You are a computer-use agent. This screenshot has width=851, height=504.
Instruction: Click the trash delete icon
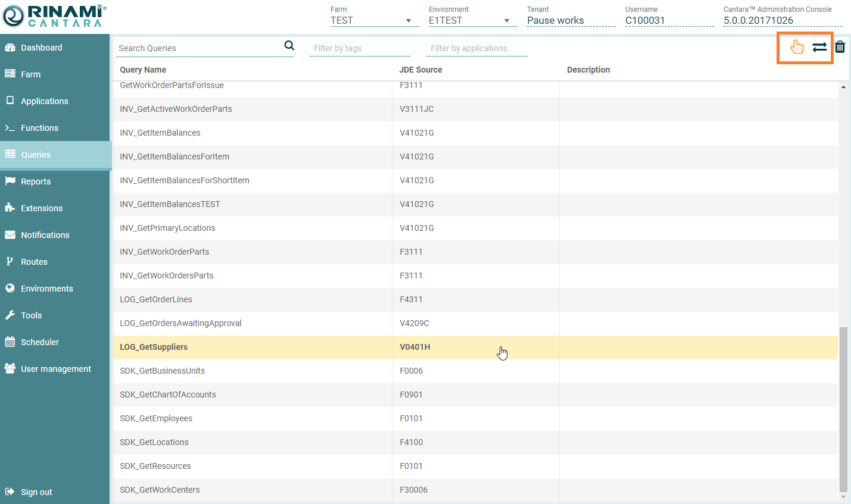840,47
